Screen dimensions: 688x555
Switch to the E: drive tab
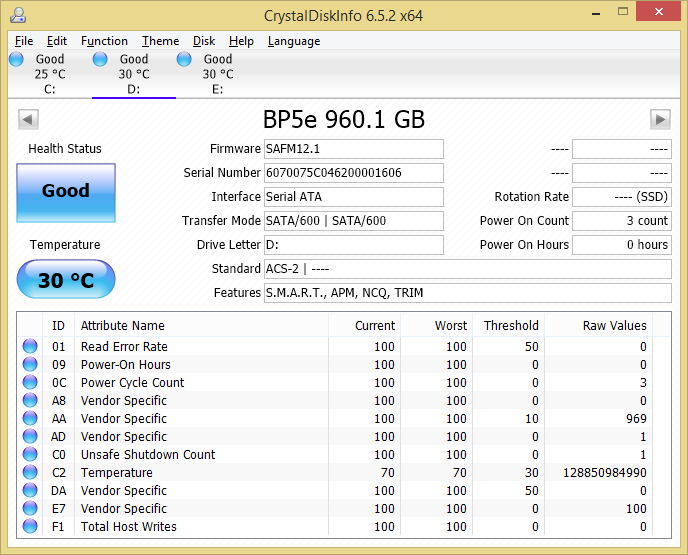click(217, 74)
